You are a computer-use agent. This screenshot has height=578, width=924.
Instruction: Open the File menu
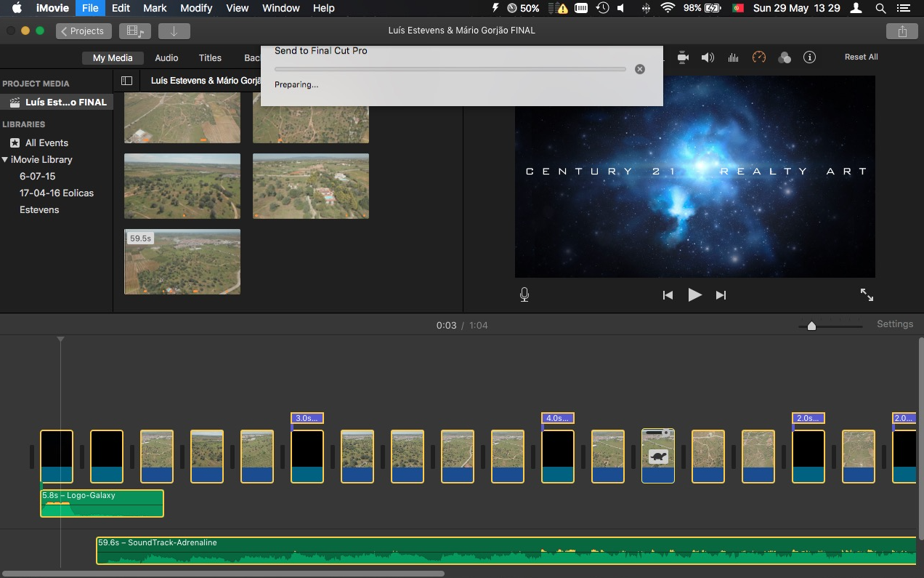pyautogui.click(x=90, y=8)
